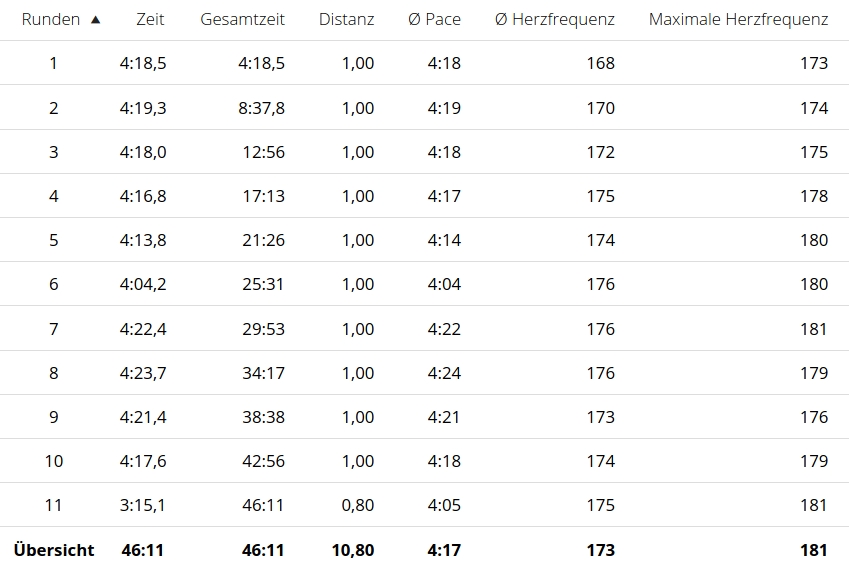Select lap 7 total time 29:53
The image size is (849, 577).
click(x=263, y=328)
